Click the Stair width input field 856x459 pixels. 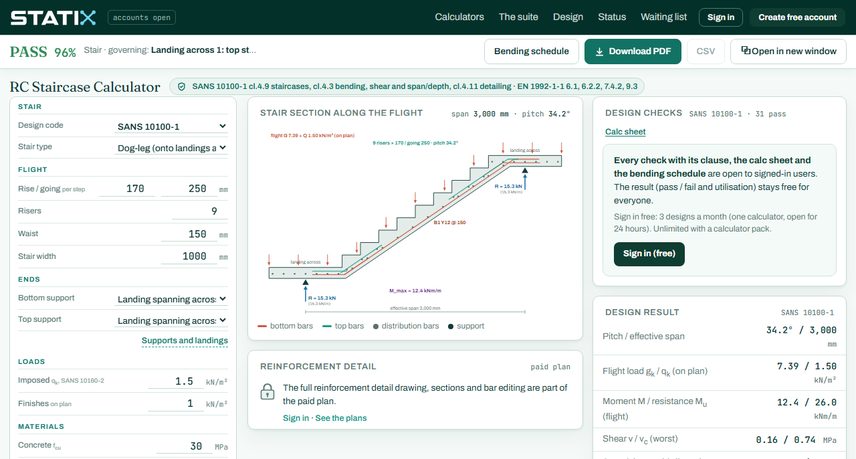tap(188, 257)
